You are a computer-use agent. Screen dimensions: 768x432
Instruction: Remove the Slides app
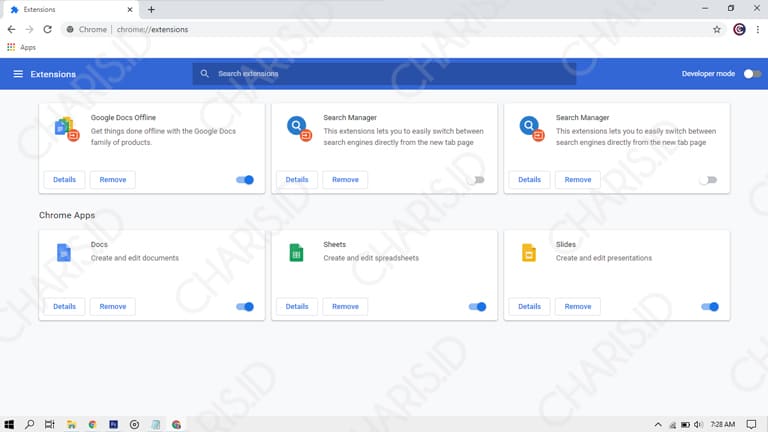coord(578,307)
